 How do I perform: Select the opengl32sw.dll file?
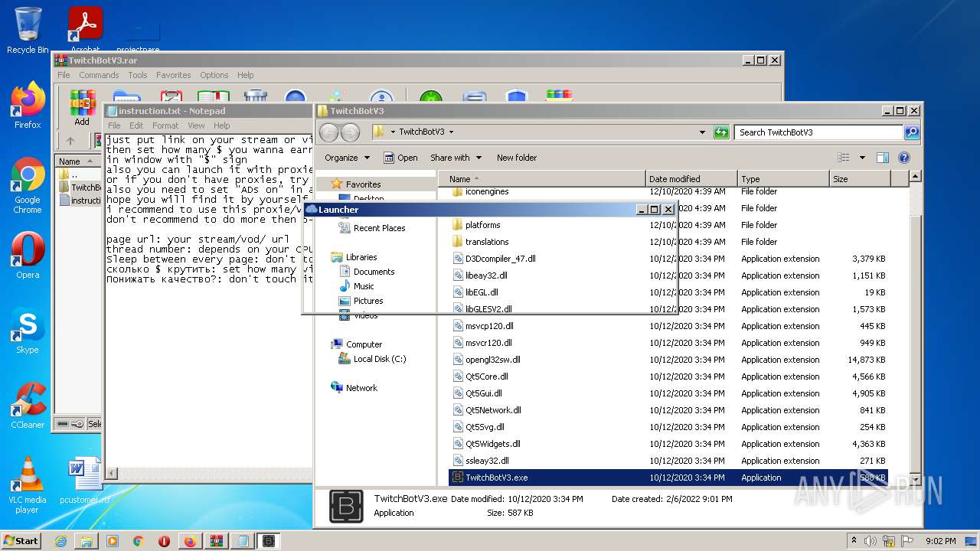668,360
